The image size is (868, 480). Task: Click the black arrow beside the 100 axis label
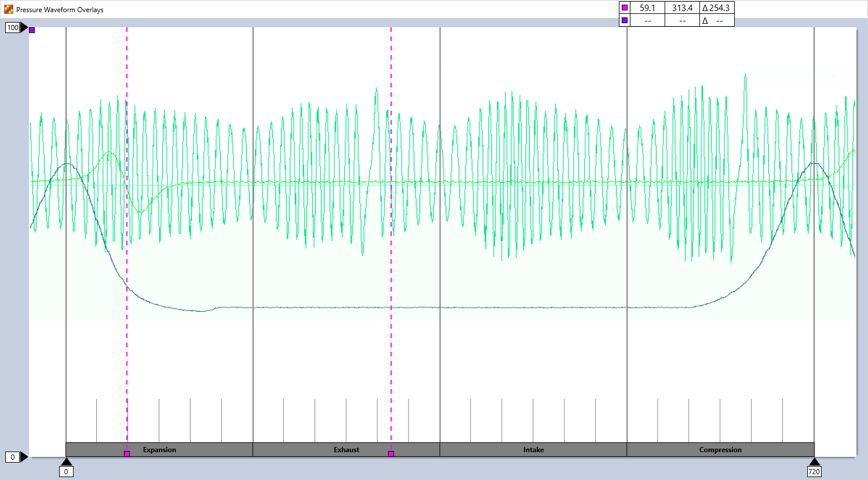coord(23,27)
